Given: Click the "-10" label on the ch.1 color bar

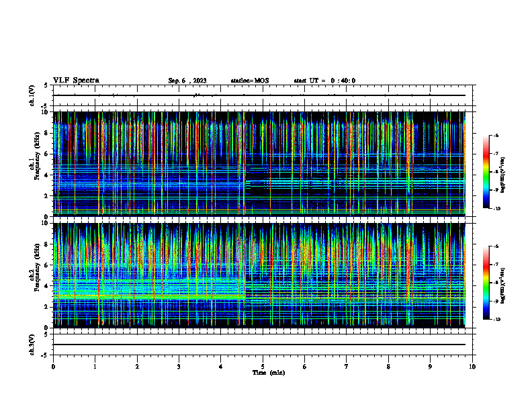Looking at the screenshot, I should [x=496, y=209].
